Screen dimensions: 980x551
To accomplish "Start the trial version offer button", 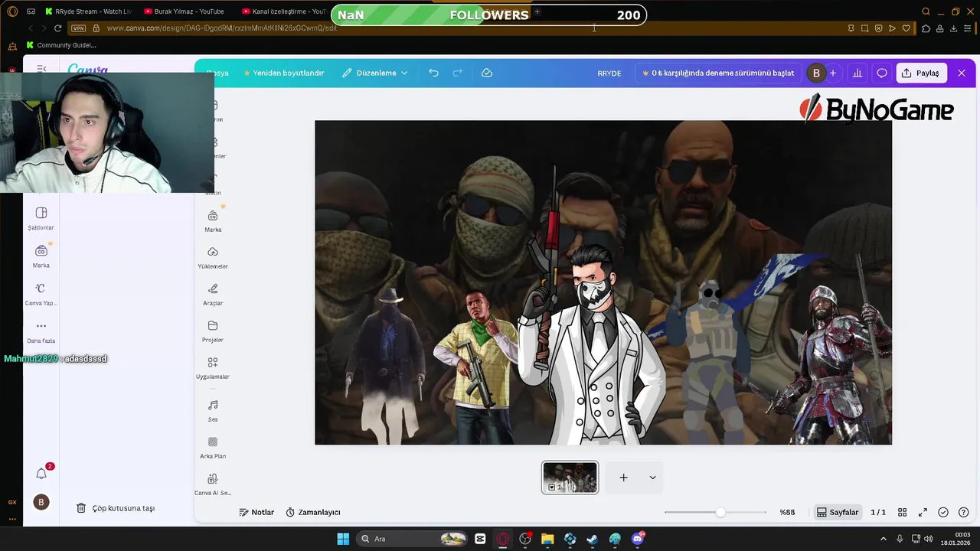I will 718,73.
